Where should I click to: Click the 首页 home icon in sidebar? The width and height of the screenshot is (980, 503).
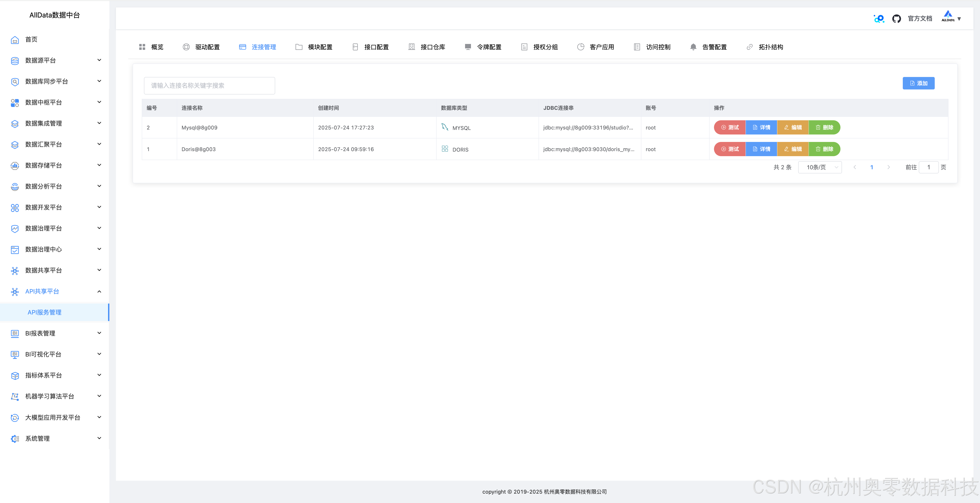click(x=15, y=40)
